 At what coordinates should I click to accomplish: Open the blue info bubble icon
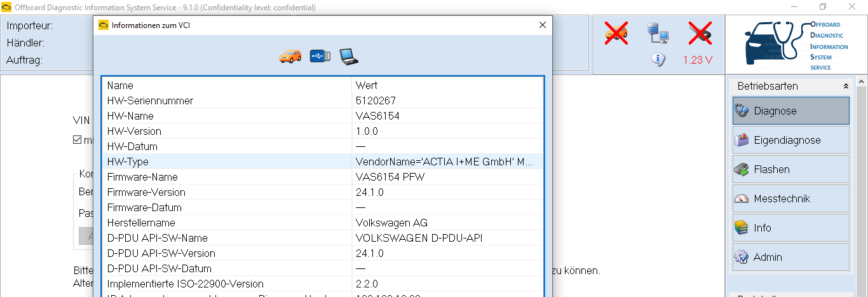pos(658,60)
